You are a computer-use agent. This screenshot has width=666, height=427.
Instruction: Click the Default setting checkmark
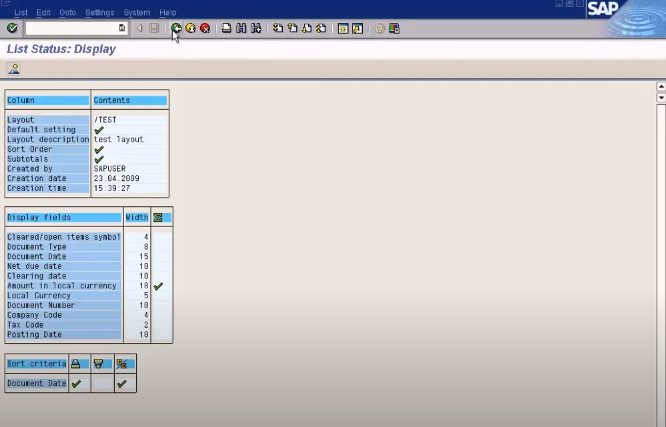click(x=99, y=130)
